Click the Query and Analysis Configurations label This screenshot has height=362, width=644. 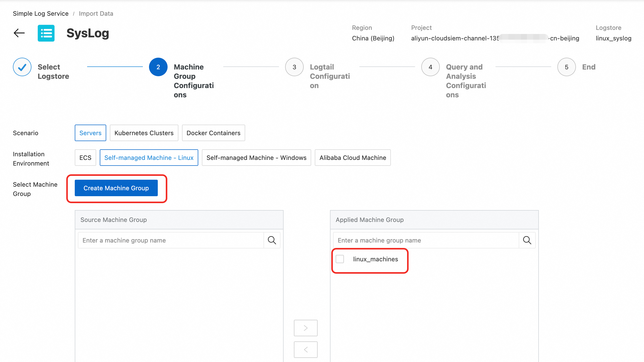pos(466,81)
